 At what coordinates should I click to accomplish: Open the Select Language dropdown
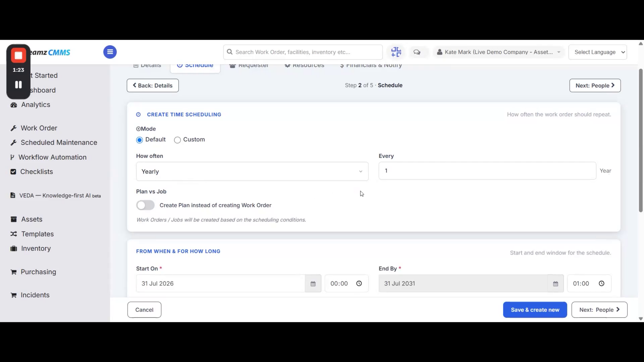pyautogui.click(x=598, y=52)
